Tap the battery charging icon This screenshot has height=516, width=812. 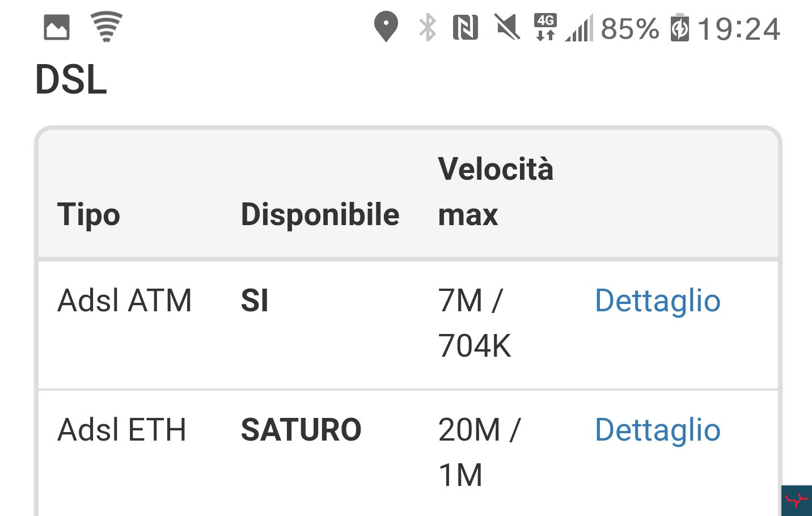pos(679,28)
